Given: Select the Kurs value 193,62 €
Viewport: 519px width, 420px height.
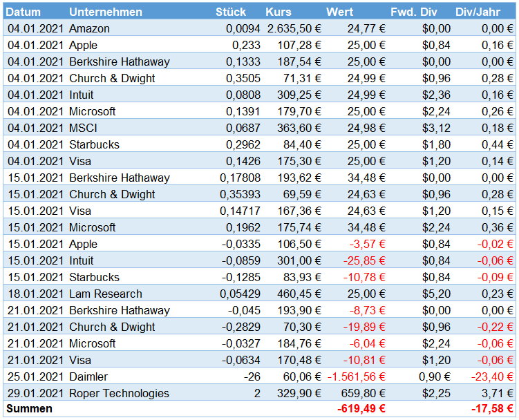Looking at the screenshot, I should 299,178.
